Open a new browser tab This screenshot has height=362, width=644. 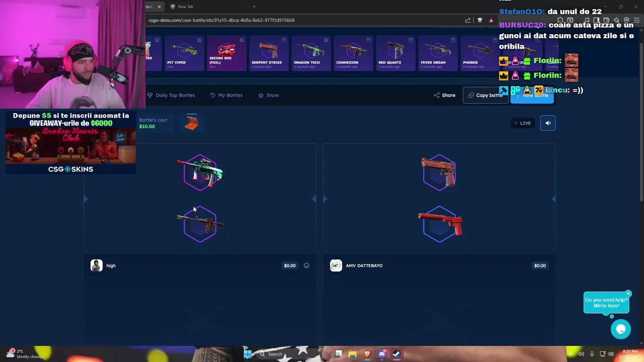[x=254, y=7]
